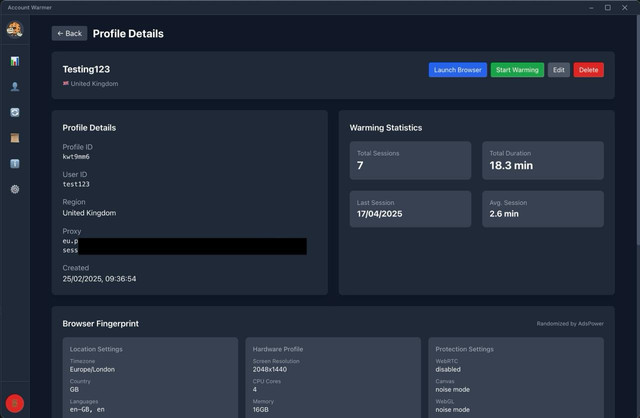Click the tiger avatar logo
The width and height of the screenshot is (640, 418).
pyautogui.click(x=15, y=29)
